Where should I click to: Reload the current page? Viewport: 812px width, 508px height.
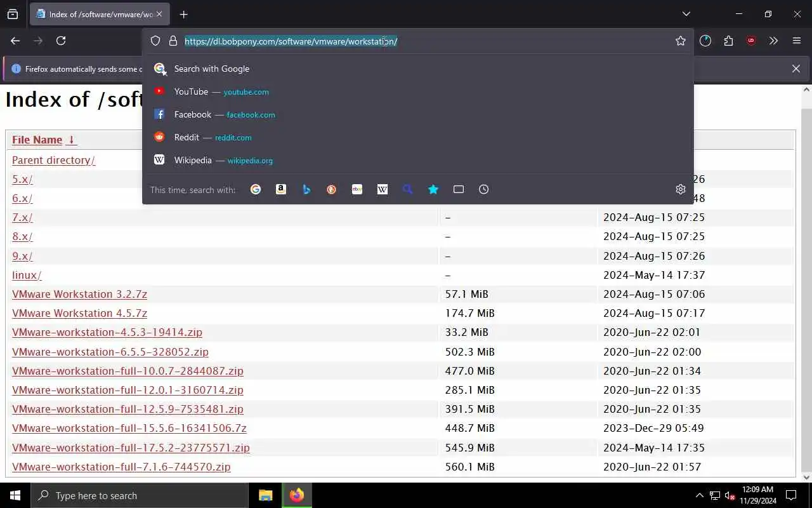61,41
